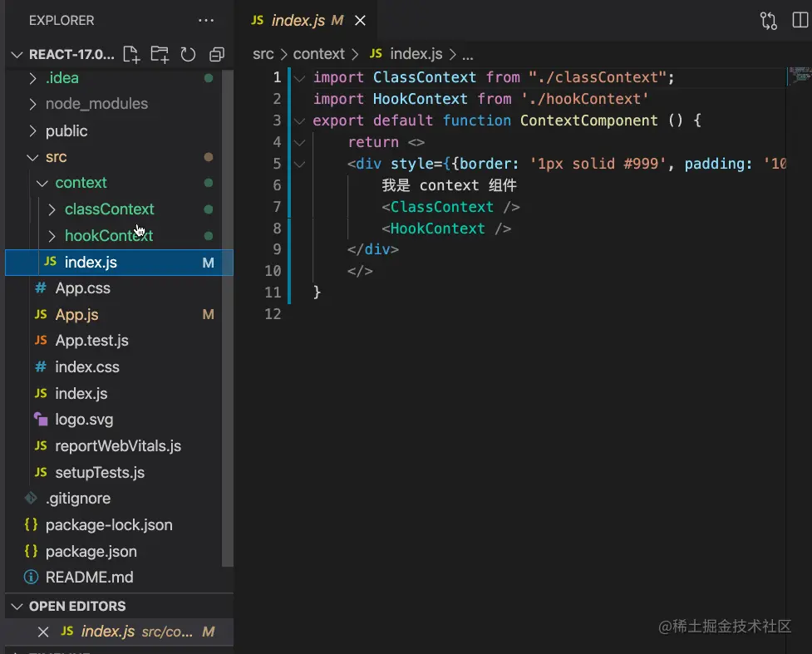Image resolution: width=812 pixels, height=654 pixels.
Task: Click the New Folder icon in Explorer
Action: coord(160,54)
